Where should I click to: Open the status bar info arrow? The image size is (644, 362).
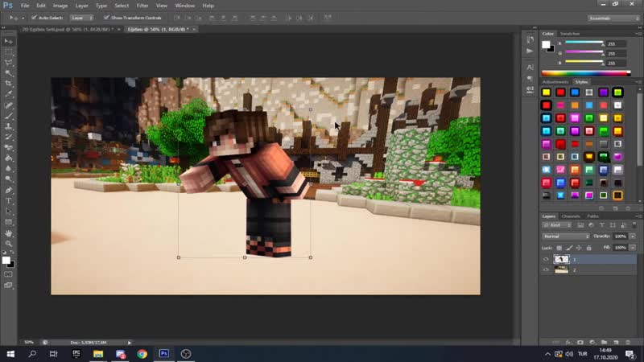coord(130,343)
